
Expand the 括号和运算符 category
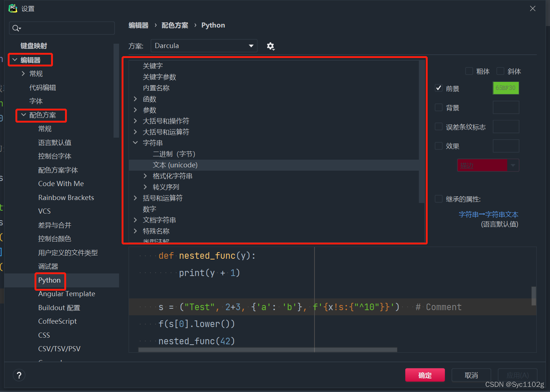pyautogui.click(x=135, y=198)
